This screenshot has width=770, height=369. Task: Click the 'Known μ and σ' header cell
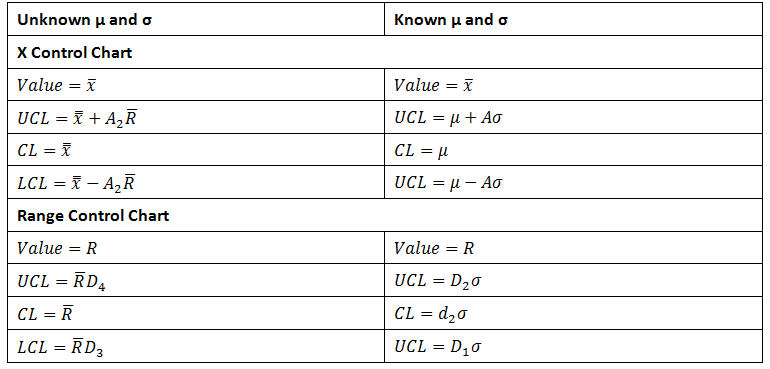573,20
